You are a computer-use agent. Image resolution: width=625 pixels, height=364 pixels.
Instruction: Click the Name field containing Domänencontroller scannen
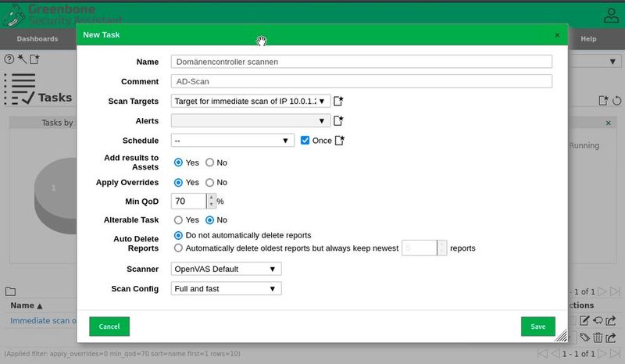pyautogui.click(x=361, y=61)
